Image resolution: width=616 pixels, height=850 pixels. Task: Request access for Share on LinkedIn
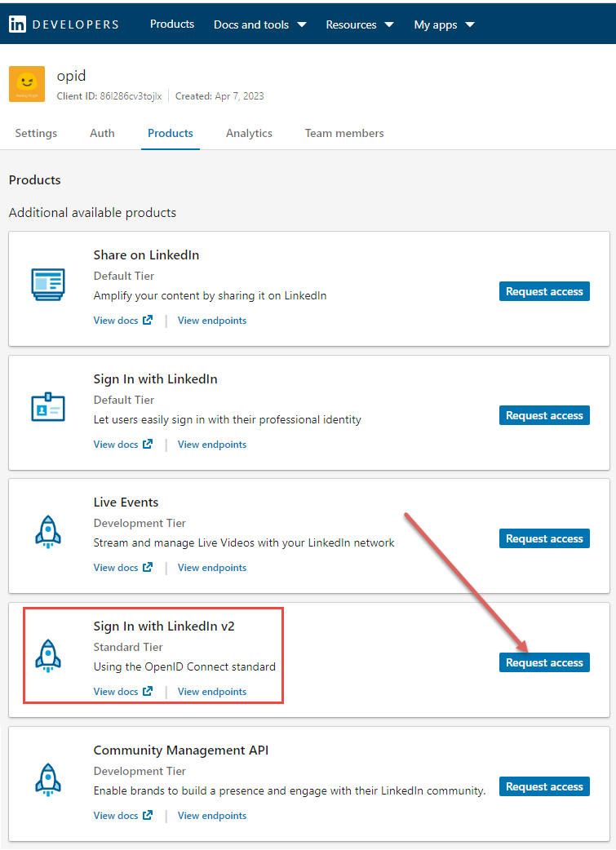click(544, 292)
